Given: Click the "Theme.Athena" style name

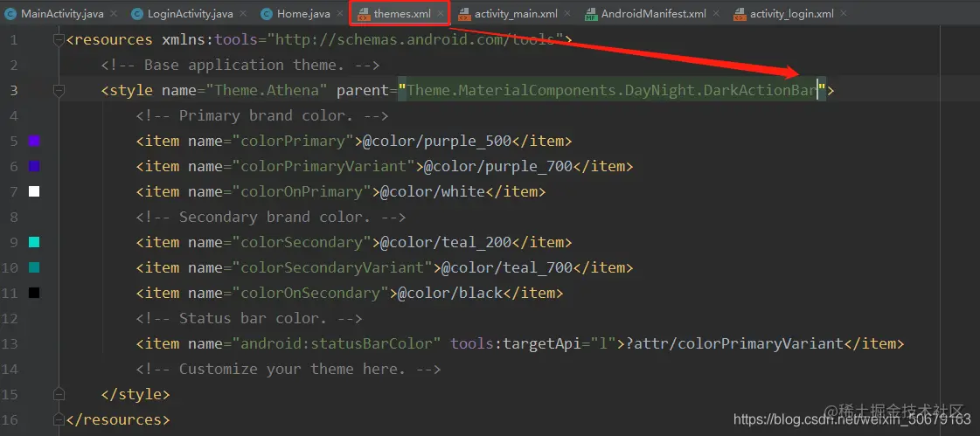Looking at the screenshot, I should coord(267,91).
